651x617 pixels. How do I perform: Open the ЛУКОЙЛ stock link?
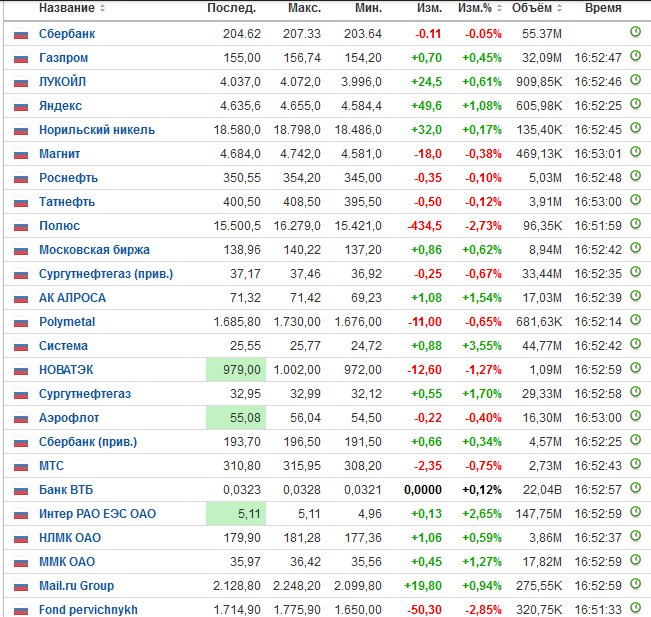(x=62, y=82)
